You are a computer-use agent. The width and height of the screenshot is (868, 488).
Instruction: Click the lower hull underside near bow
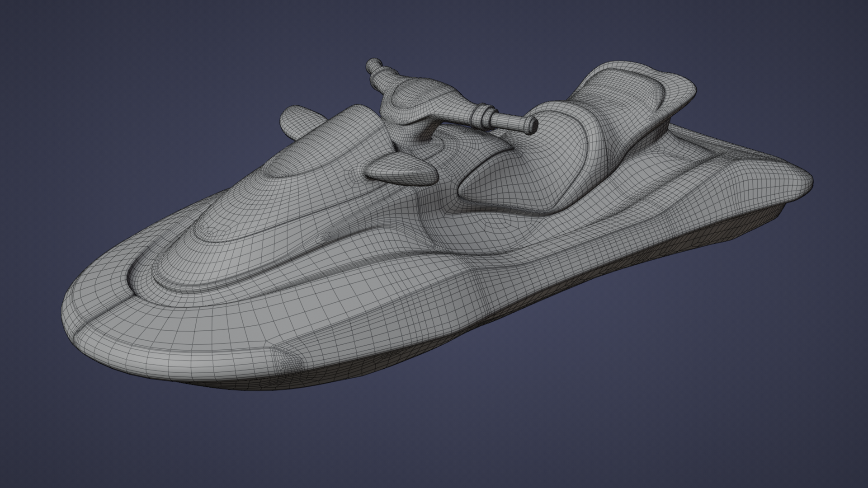(x=271, y=384)
